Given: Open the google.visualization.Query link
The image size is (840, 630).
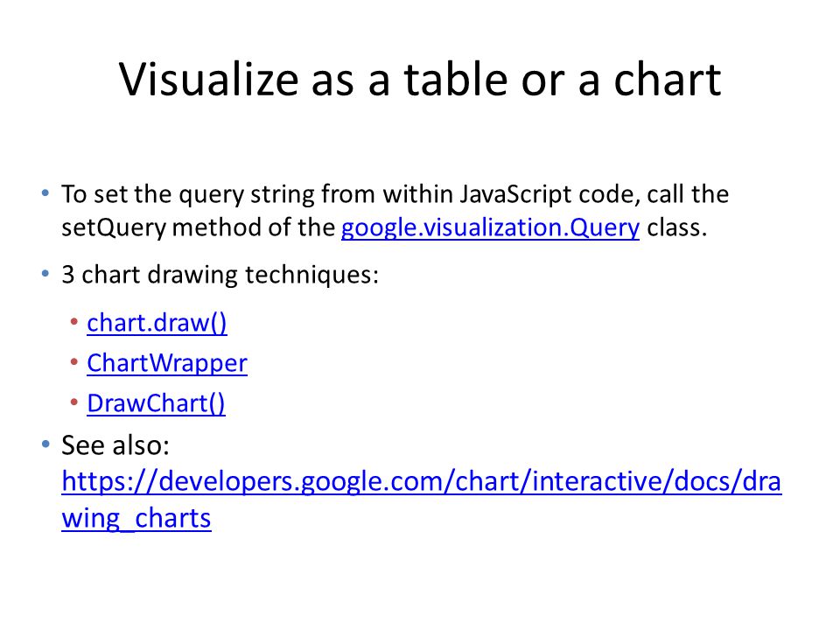Looking at the screenshot, I should tap(490, 228).
